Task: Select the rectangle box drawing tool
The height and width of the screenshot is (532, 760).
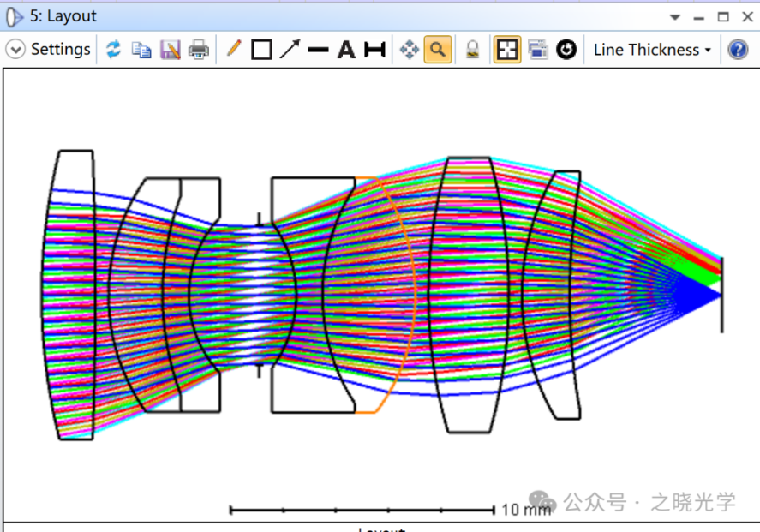Action: pos(261,50)
